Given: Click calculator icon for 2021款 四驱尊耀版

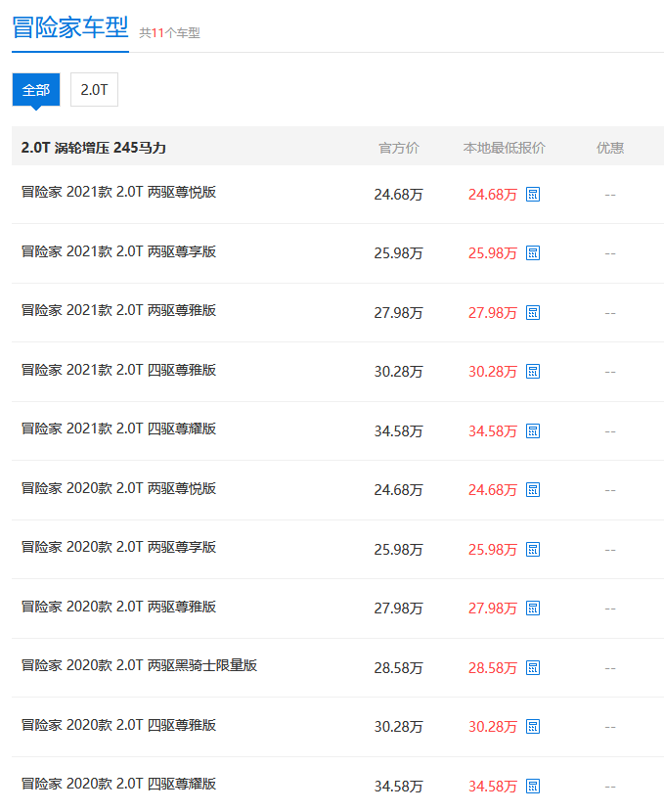Looking at the screenshot, I should pos(533,431).
